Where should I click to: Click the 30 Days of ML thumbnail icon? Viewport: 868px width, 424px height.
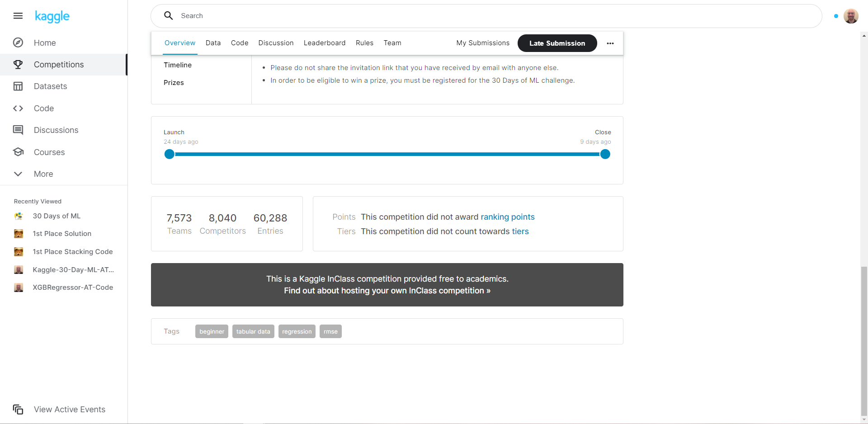(x=19, y=216)
